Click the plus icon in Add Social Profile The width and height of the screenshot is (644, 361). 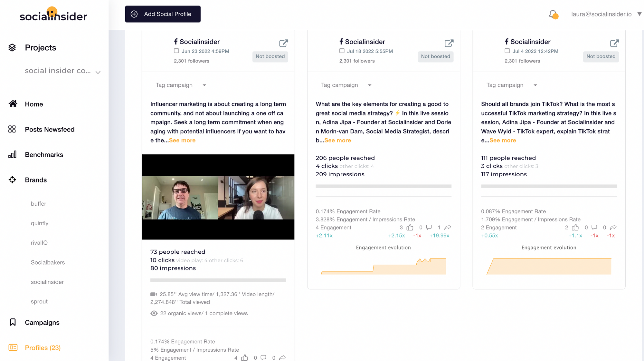click(x=134, y=14)
